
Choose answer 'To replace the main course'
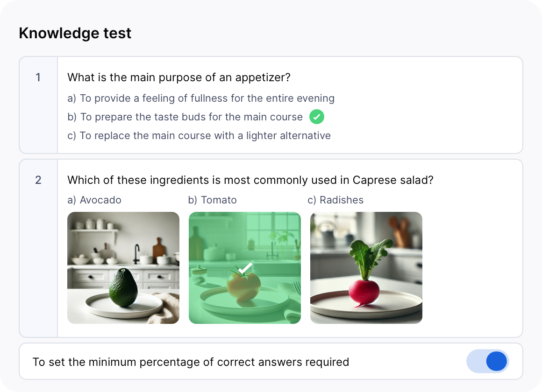point(199,136)
